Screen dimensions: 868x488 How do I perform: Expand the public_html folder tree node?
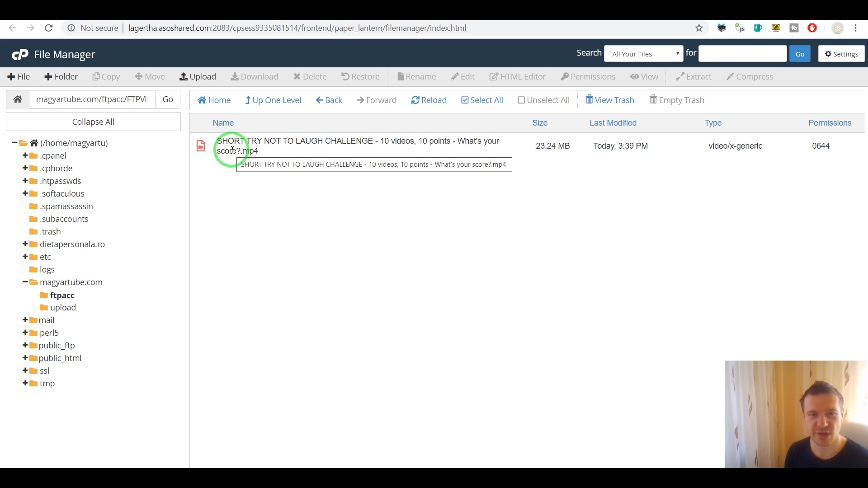pos(25,358)
